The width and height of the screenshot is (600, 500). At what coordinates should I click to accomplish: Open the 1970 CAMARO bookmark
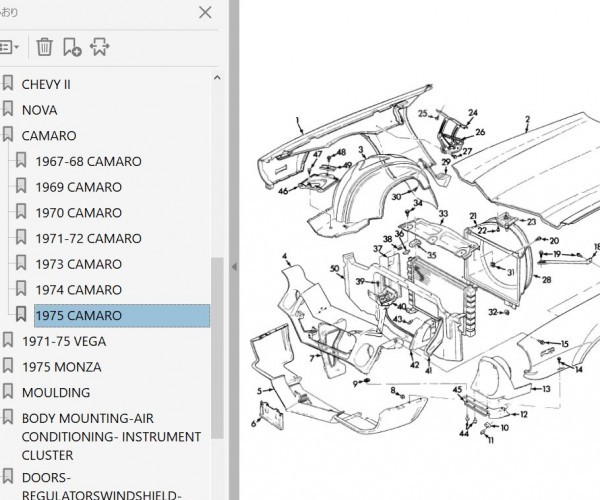click(79, 213)
